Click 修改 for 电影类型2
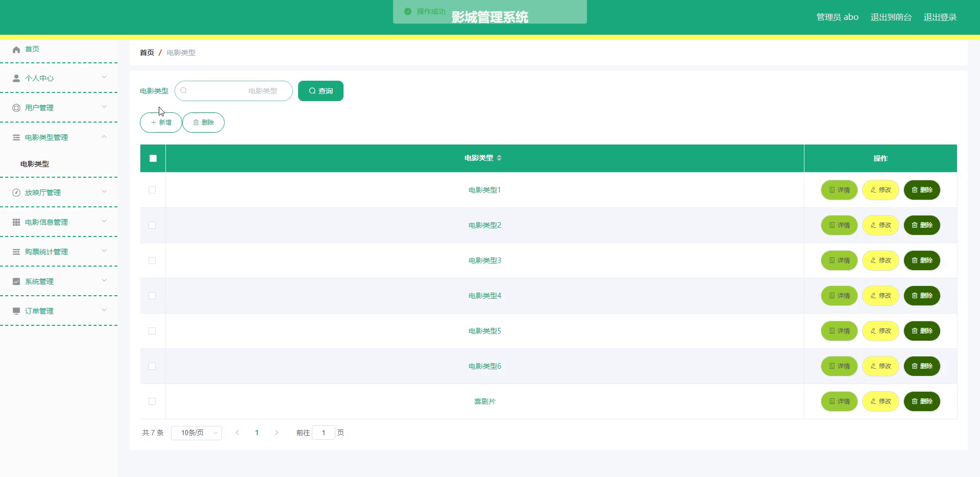 (880, 225)
